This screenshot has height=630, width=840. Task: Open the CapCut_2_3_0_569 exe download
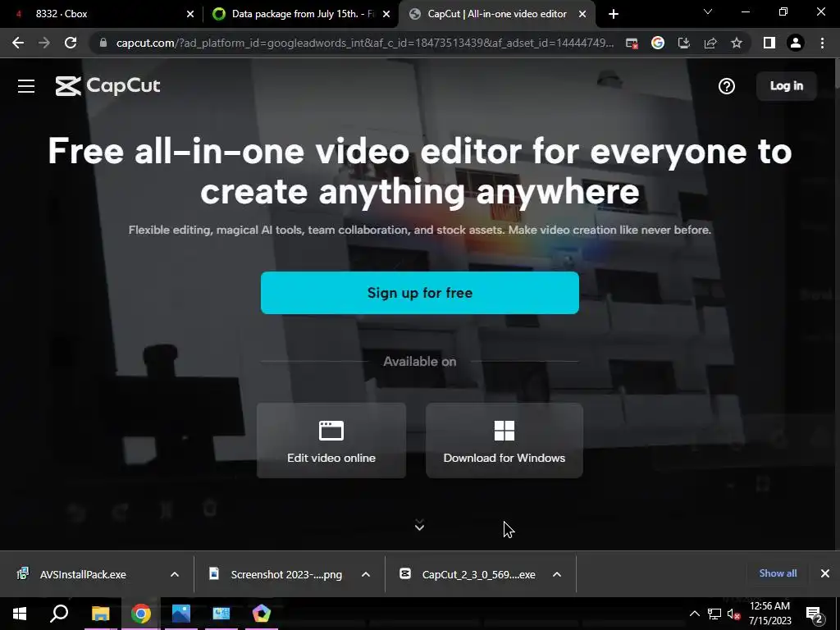tap(478, 574)
